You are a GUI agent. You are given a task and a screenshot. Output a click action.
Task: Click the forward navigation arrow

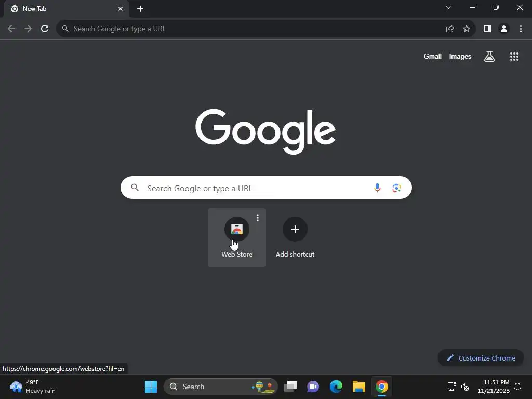[x=28, y=29]
